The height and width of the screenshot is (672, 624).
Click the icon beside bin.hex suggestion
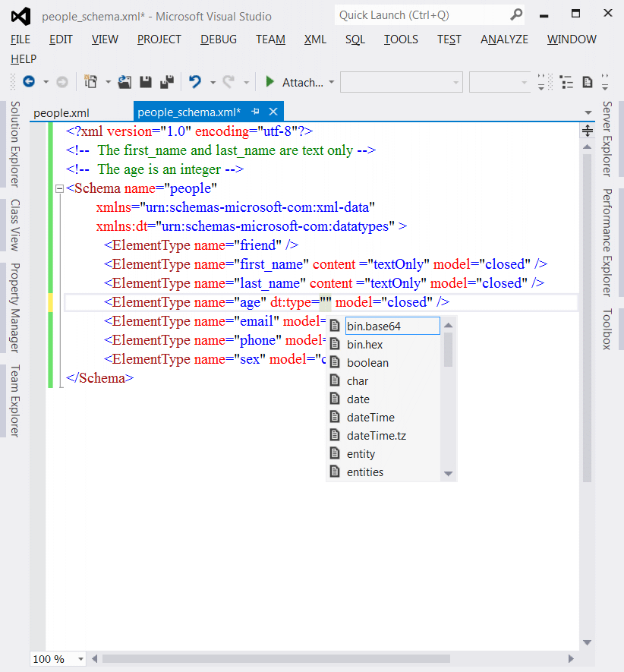point(335,344)
